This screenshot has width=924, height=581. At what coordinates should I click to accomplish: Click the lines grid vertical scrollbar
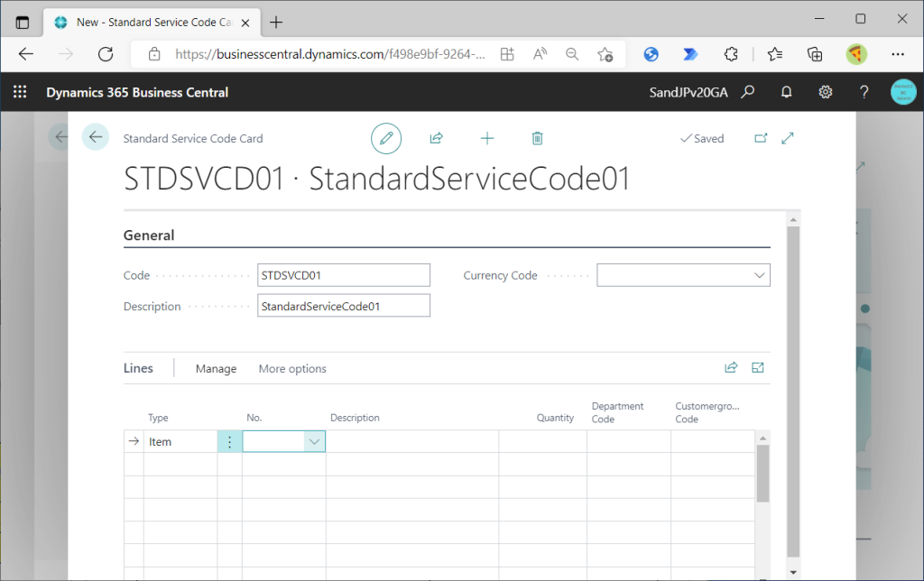coord(762,473)
